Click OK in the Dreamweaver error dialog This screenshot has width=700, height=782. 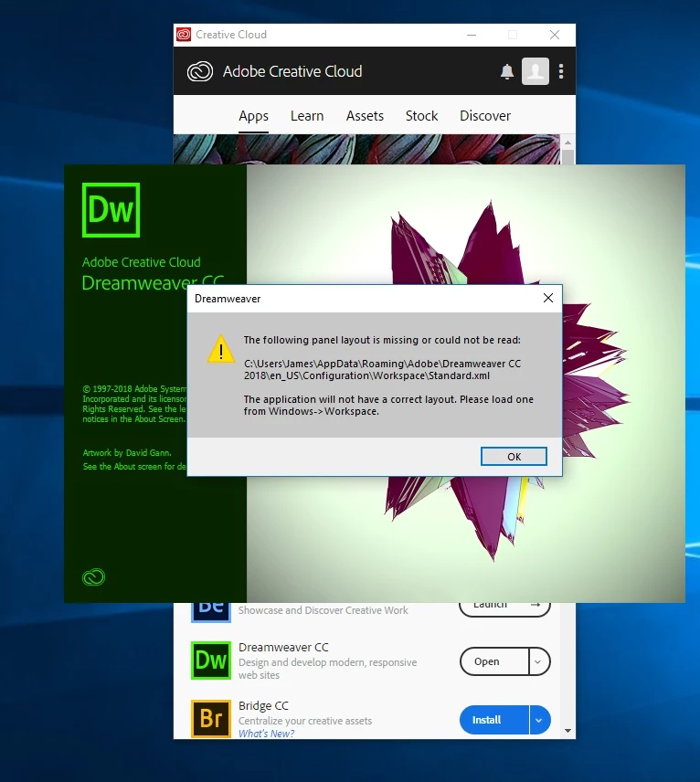tap(514, 457)
